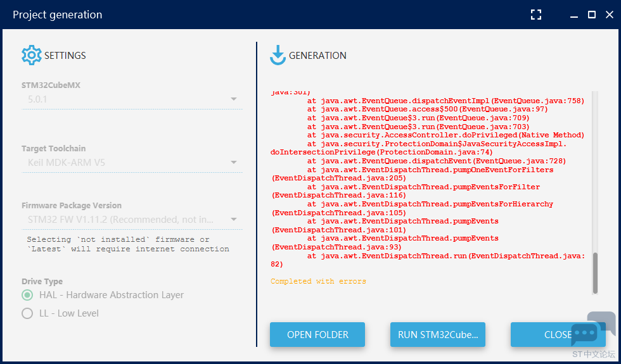Screen dimensions: 621x364
Task: Maximize the Project generation window
Action: tap(592, 15)
